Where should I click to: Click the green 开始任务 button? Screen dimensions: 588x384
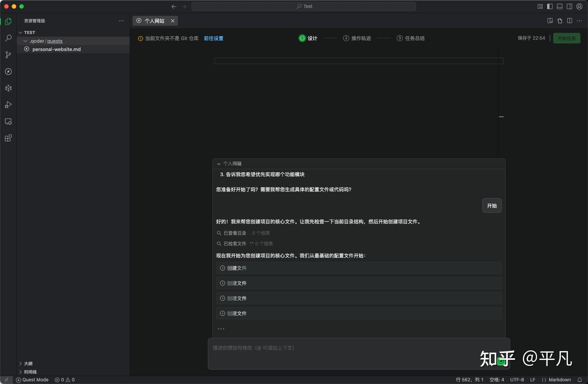(x=566, y=38)
